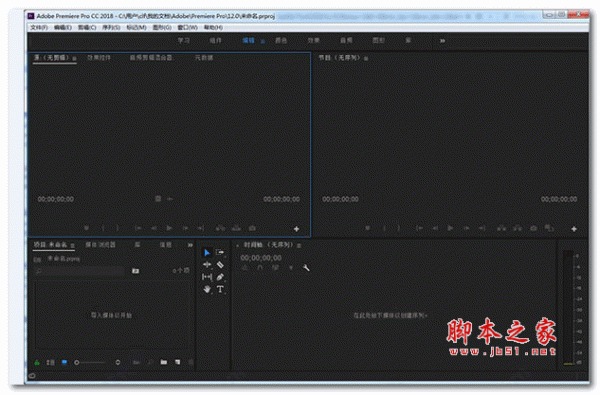
Task: Toggle green project write lock
Action: 37,362
